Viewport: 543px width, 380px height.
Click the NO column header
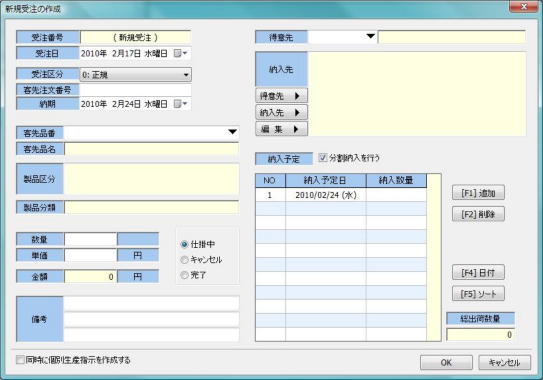tap(270, 180)
